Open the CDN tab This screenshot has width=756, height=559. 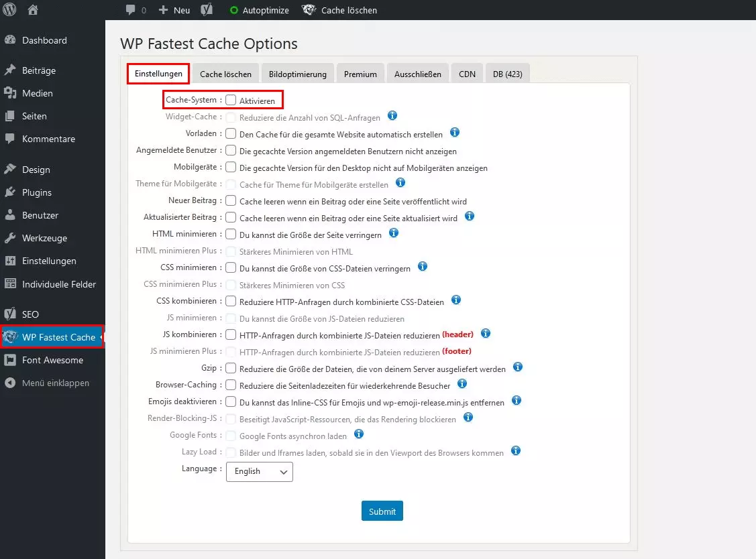coord(467,74)
